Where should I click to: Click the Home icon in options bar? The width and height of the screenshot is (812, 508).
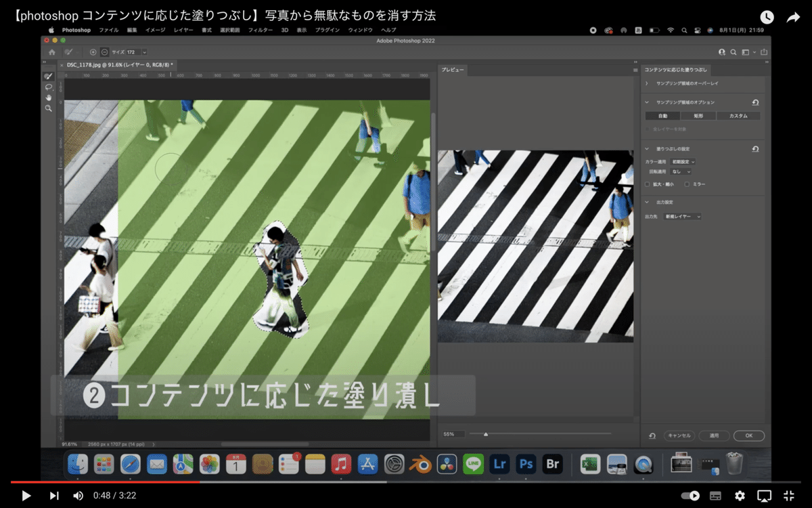51,52
